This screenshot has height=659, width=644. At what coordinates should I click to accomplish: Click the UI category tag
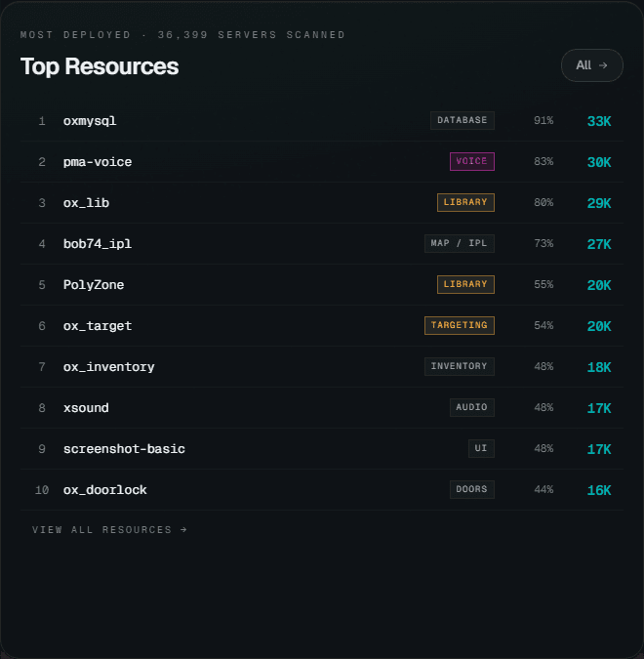point(481,448)
